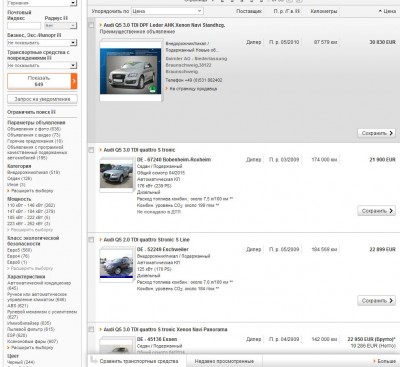Tick checkbox for Audi Q5 3.0 TDI quattro S tronic

[x=91, y=150]
